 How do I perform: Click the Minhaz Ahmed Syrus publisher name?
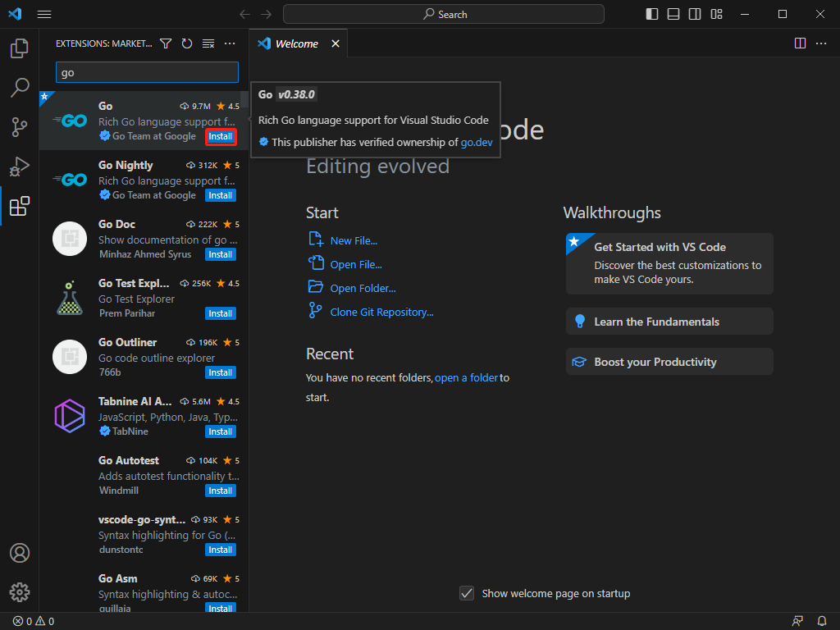click(145, 254)
